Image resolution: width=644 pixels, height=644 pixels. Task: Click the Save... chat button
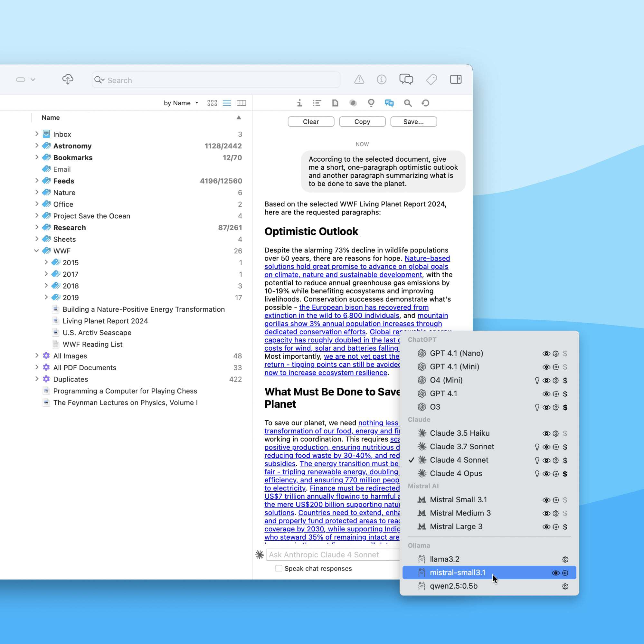413,122
